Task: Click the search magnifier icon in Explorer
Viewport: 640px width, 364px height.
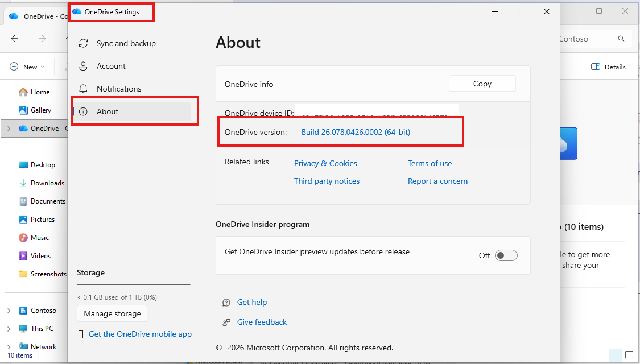Action: [x=621, y=39]
